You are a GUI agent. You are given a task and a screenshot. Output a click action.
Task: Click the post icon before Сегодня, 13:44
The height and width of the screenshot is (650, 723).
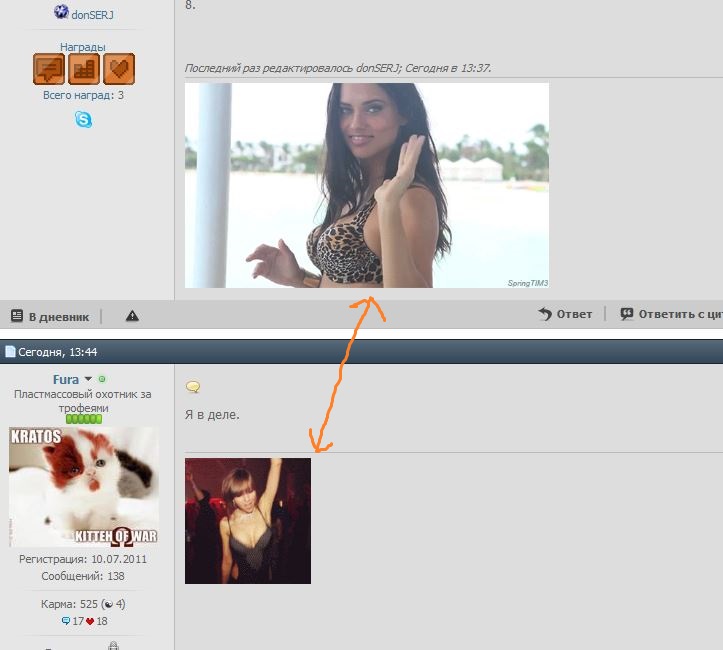point(10,352)
